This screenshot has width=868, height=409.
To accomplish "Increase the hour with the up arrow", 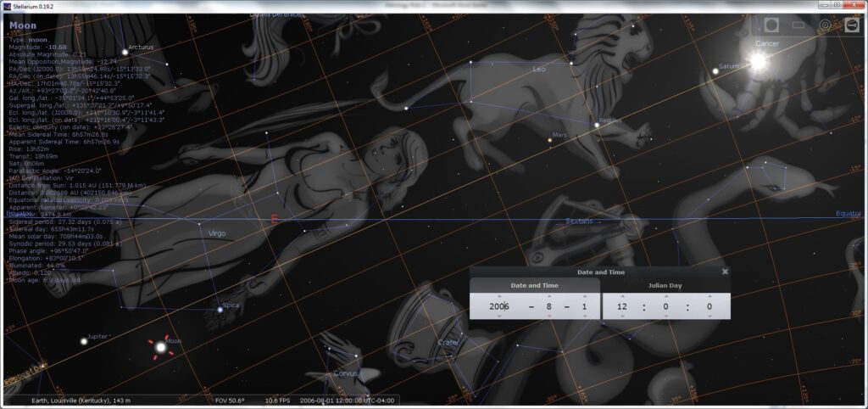I will point(623,296).
